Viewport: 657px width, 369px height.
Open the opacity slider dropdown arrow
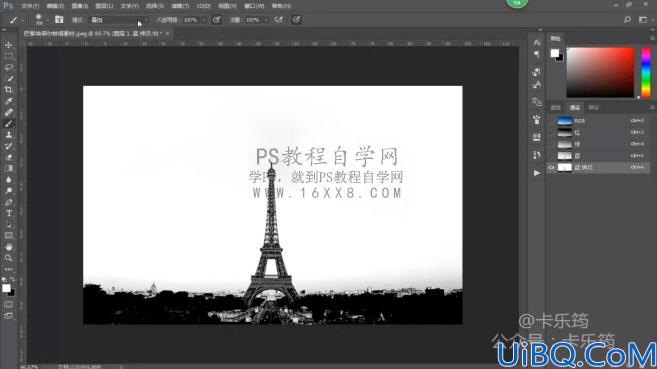(x=204, y=20)
